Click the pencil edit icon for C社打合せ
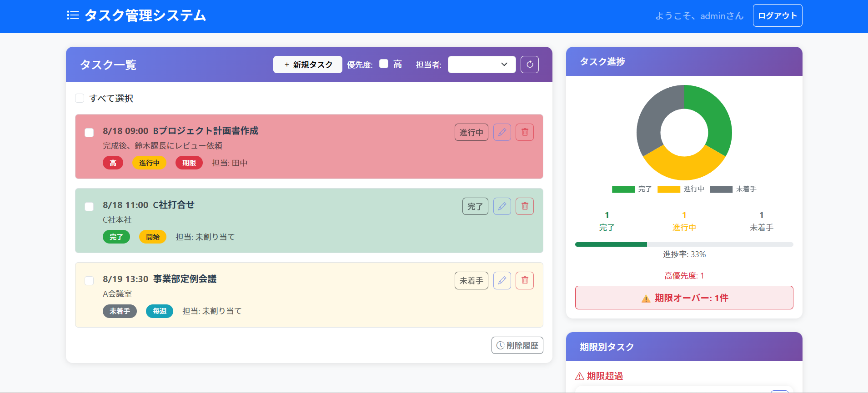Viewport: 868px width, 393px height. (x=502, y=206)
